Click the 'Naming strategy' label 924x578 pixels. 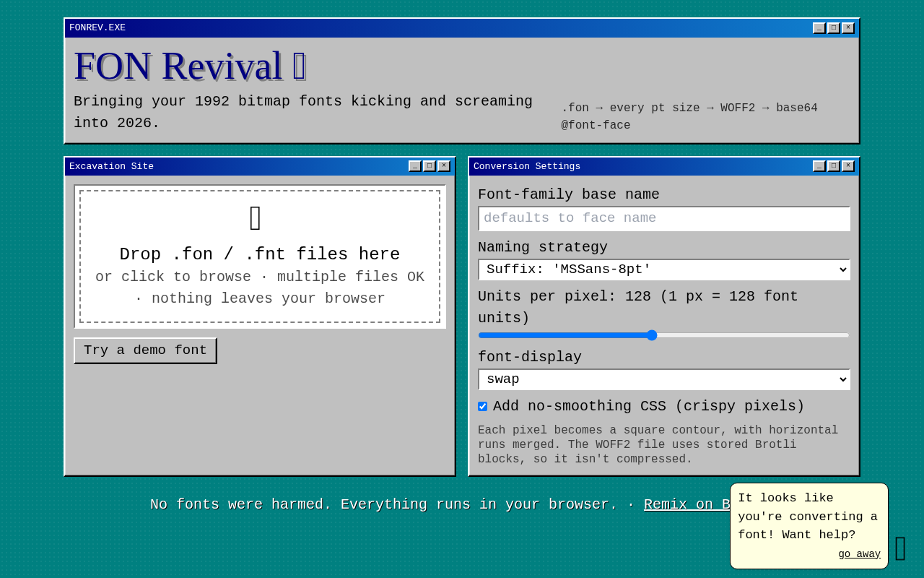coord(543,247)
